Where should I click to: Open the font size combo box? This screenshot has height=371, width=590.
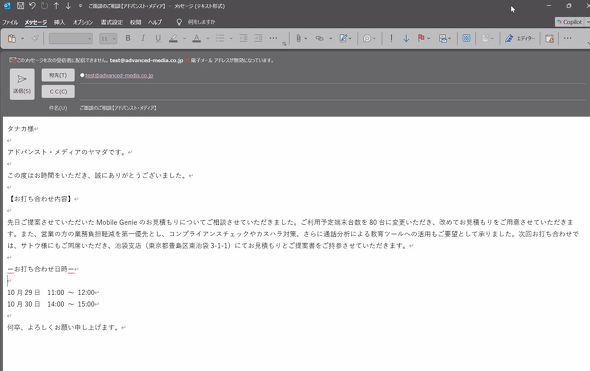click(x=108, y=38)
